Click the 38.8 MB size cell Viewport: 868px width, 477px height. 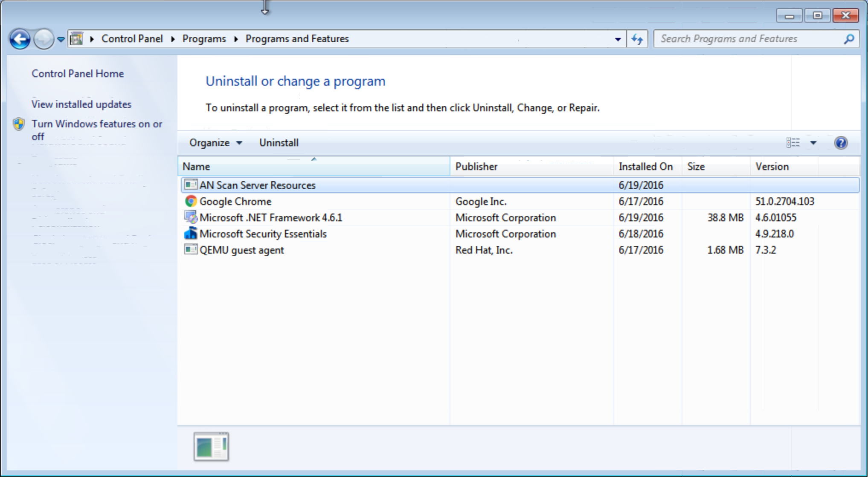pos(726,217)
